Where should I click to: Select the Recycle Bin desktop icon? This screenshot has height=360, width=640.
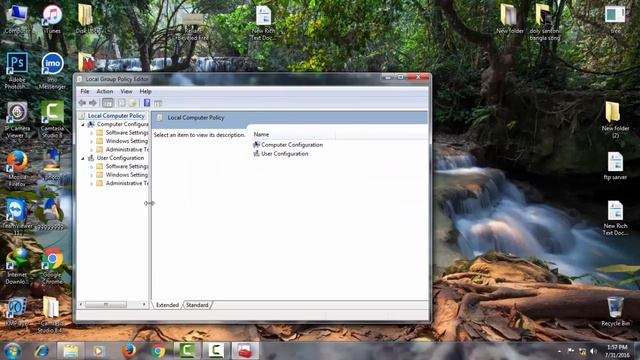(x=615, y=311)
